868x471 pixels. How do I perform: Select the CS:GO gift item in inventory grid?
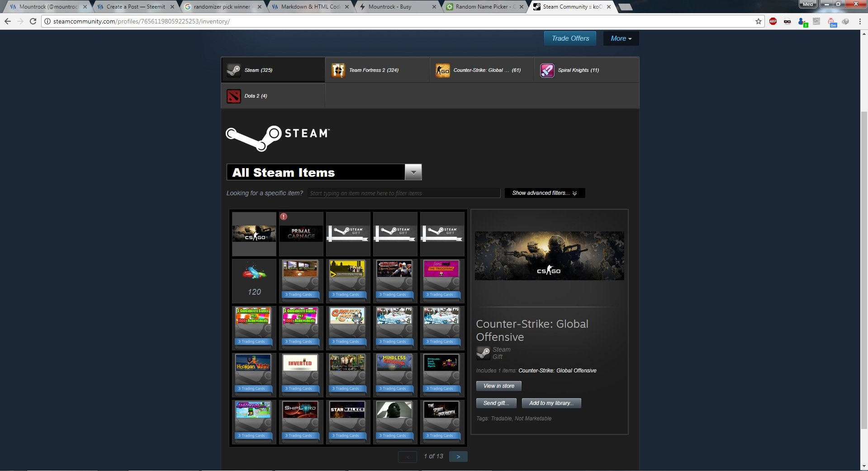254,234
